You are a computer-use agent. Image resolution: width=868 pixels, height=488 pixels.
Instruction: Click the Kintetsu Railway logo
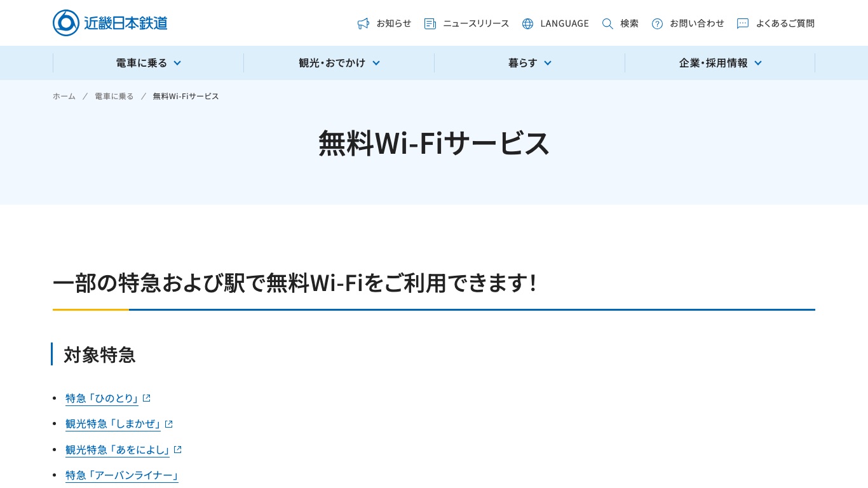point(110,23)
